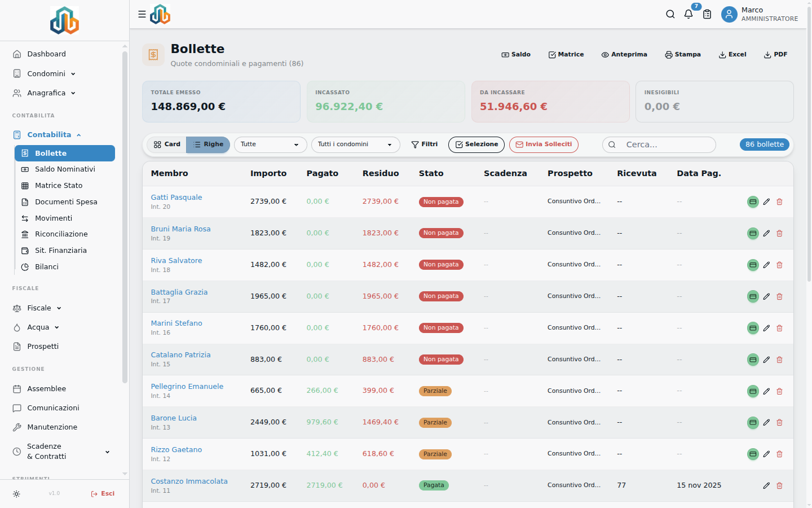Click Esci to log out

(103, 494)
